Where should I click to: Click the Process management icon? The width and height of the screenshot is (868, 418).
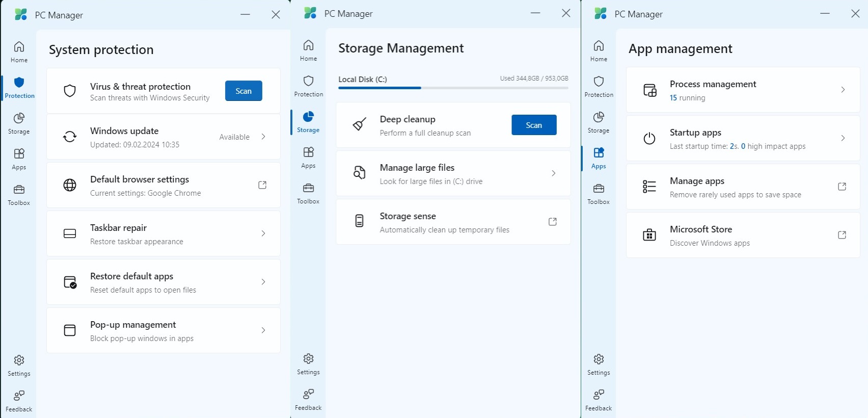(x=649, y=90)
